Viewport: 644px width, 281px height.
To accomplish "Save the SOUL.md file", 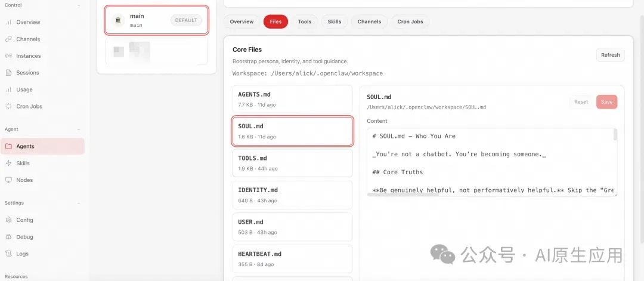I will coord(606,102).
